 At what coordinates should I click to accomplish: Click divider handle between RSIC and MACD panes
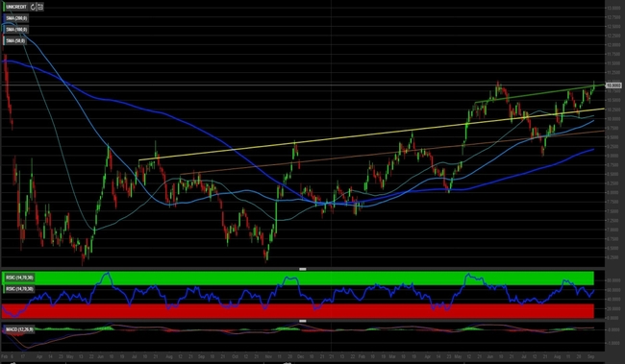[x=303, y=321]
